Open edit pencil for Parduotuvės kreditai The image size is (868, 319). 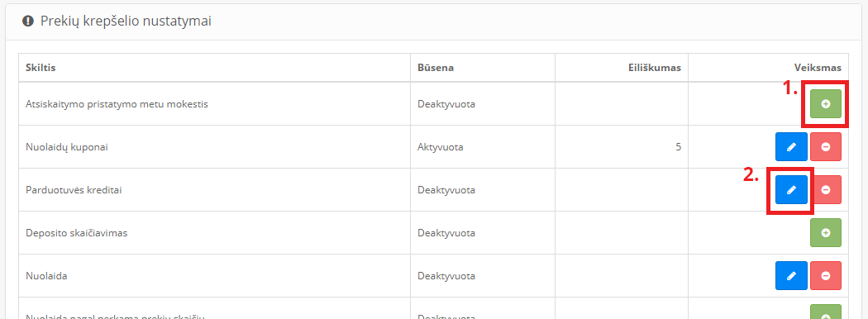tap(791, 190)
